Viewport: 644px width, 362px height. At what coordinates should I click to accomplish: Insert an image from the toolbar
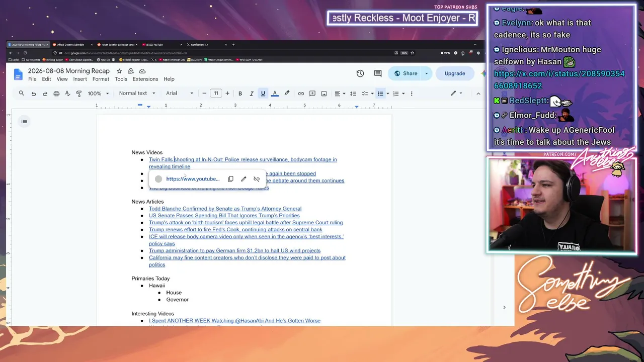click(324, 94)
